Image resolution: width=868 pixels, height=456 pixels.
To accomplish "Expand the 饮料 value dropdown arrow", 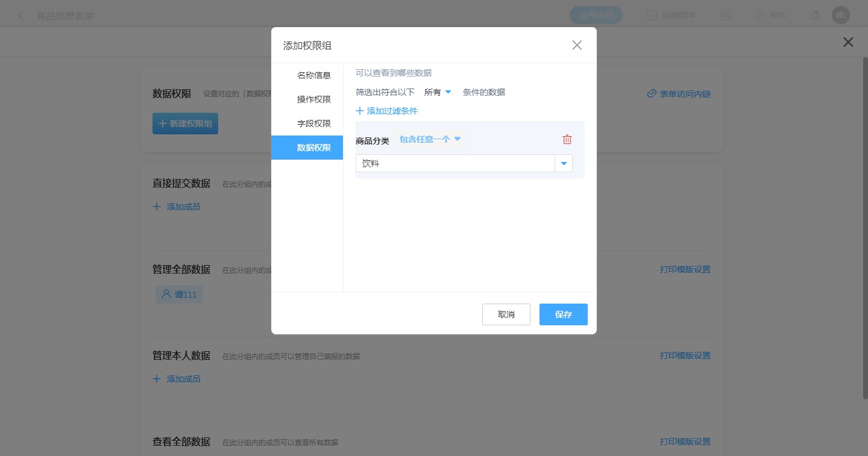I will point(564,163).
